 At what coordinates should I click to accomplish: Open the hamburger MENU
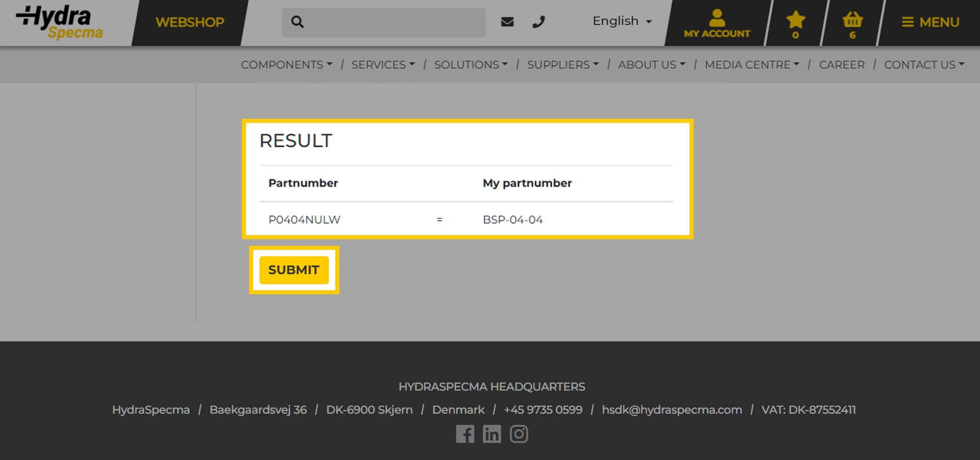pyautogui.click(x=930, y=22)
